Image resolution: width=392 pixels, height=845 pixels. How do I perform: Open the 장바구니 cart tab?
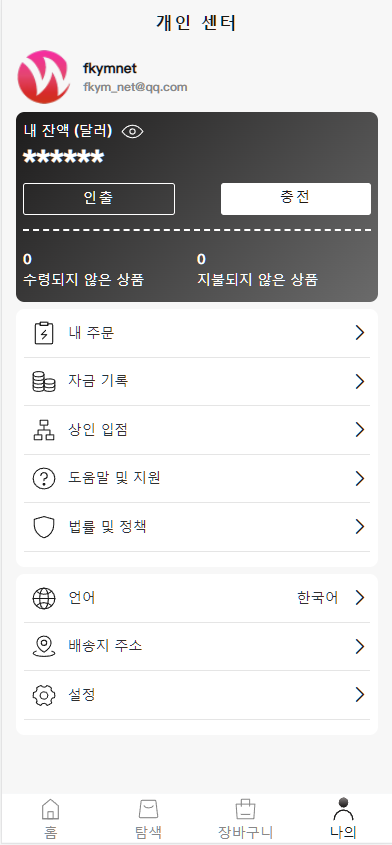(245, 817)
